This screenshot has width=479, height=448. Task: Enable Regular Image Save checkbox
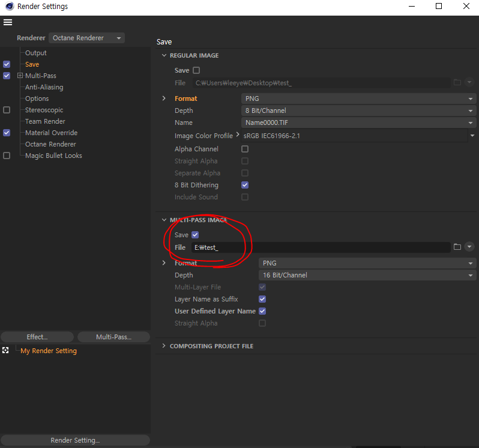196,70
